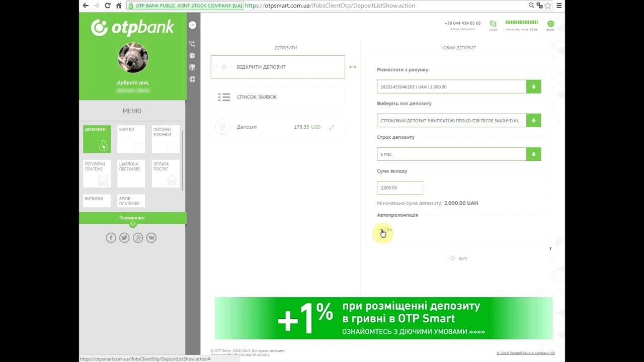The image size is (644, 362).
Task: Select the ДЕПОЗИТИ menu tile
Action: (97, 139)
